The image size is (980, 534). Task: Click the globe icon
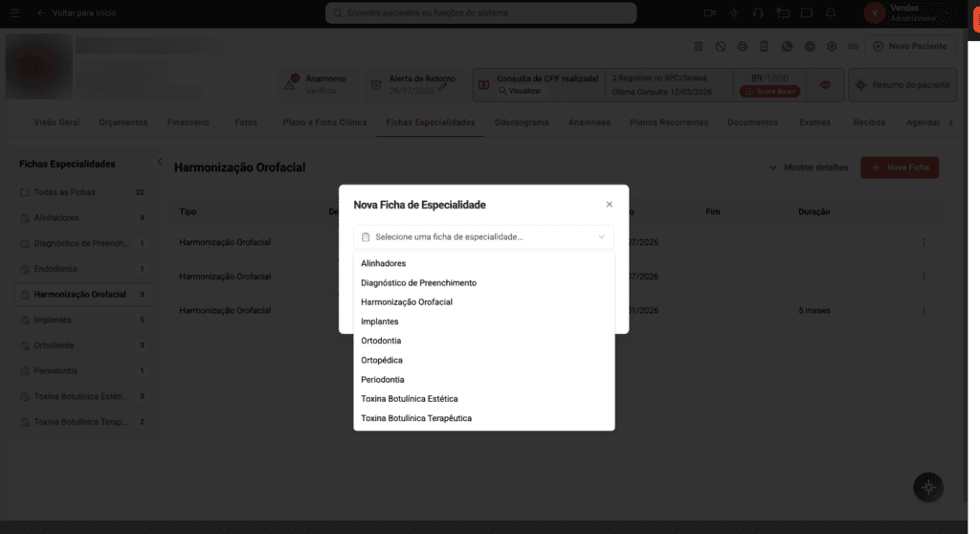810,46
